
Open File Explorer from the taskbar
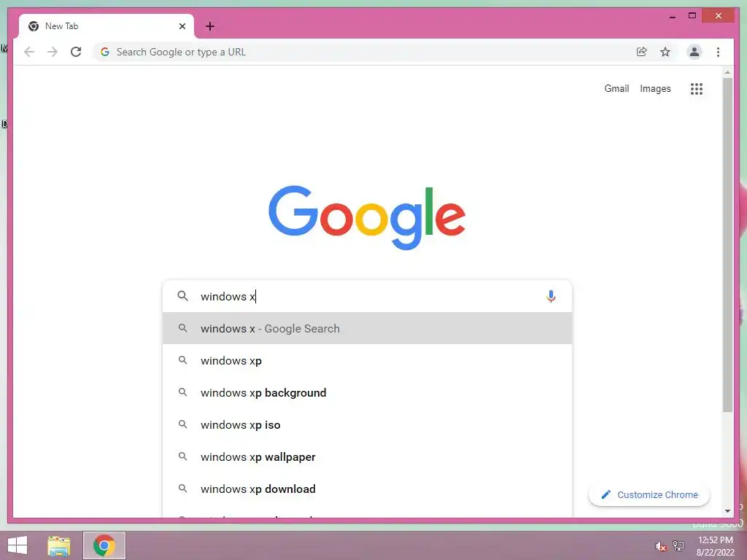(x=58, y=545)
